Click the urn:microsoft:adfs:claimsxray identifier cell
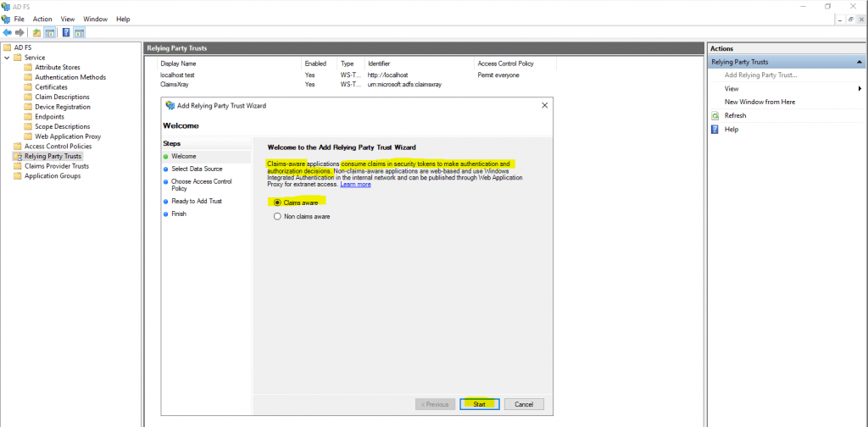Screen dimensions: 868x427 [x=404, y=85]
